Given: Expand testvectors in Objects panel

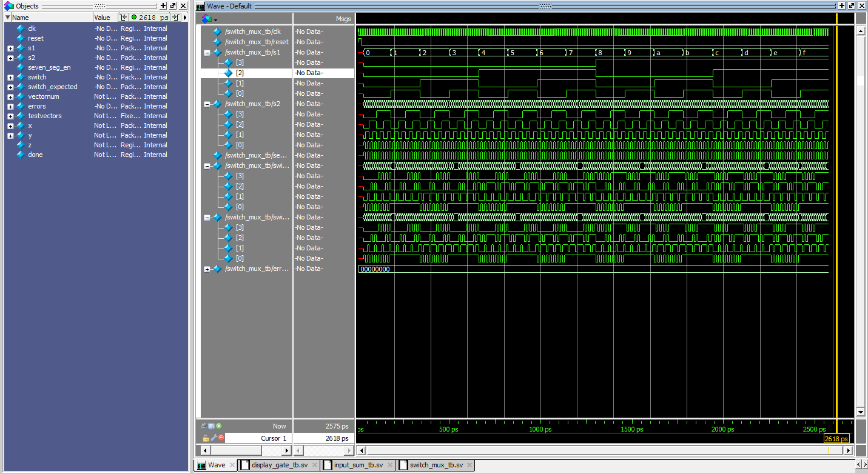Looking at the screenshot, I should 10,116.
